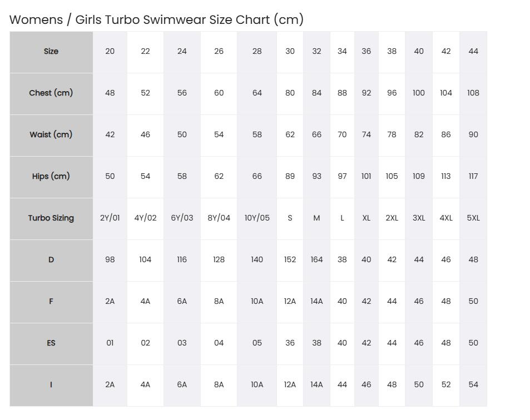530x420 pixels.
Task: Select the ES row value 05
Action: pos(257,344)
